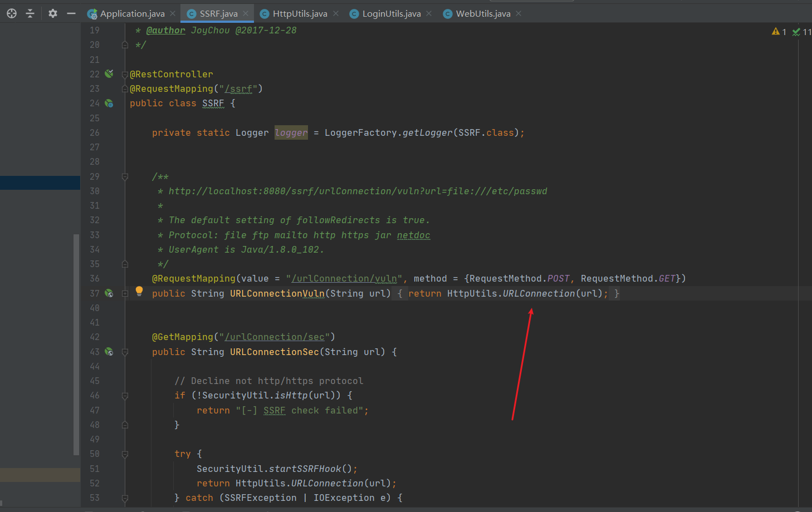
Task: Click the @RestController annotation
Action: (172, 75)
